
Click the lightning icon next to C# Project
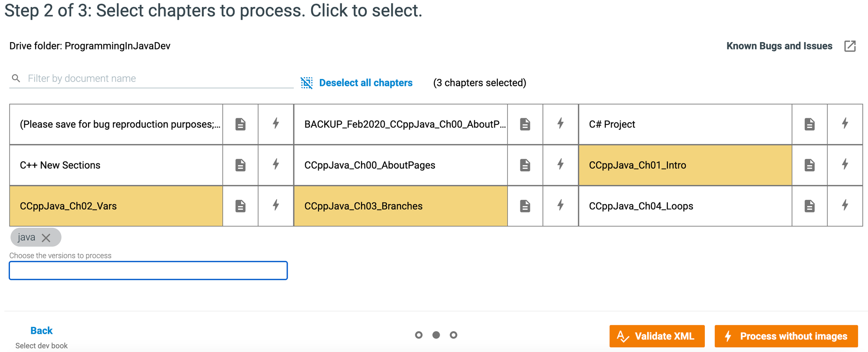click(x=845, y=124)
